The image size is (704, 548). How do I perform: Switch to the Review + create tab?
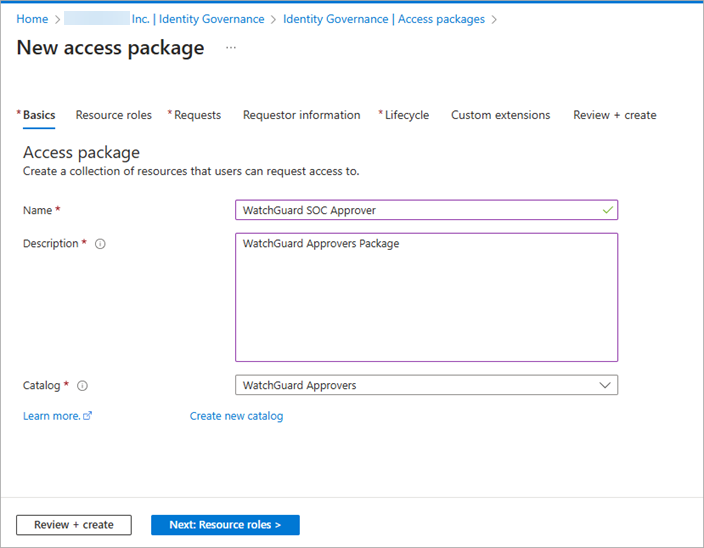click(614, 115)
